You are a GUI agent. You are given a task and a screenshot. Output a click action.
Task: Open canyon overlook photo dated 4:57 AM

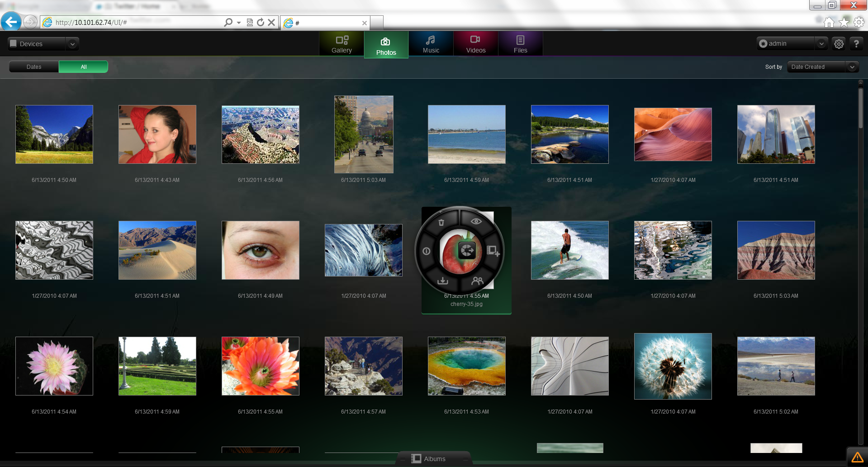pyautogui.click(x=364, y=366)
